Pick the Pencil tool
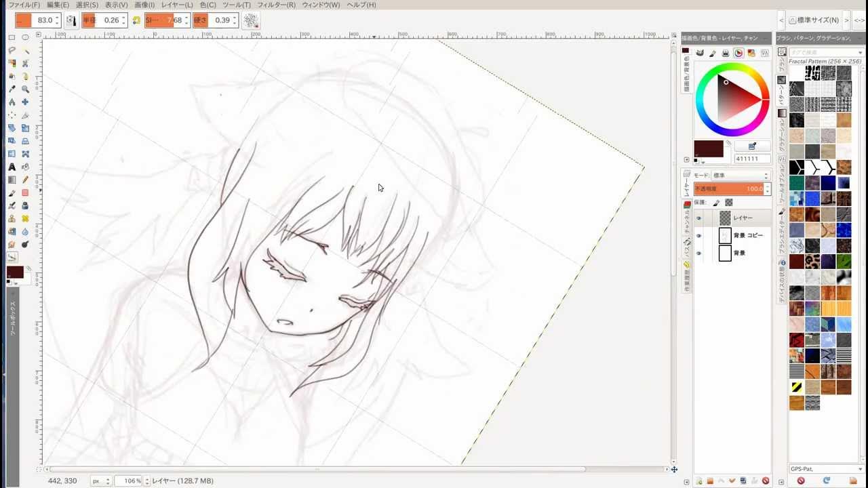868x488 pixels. pyautogui.click(x=25, y=180)
